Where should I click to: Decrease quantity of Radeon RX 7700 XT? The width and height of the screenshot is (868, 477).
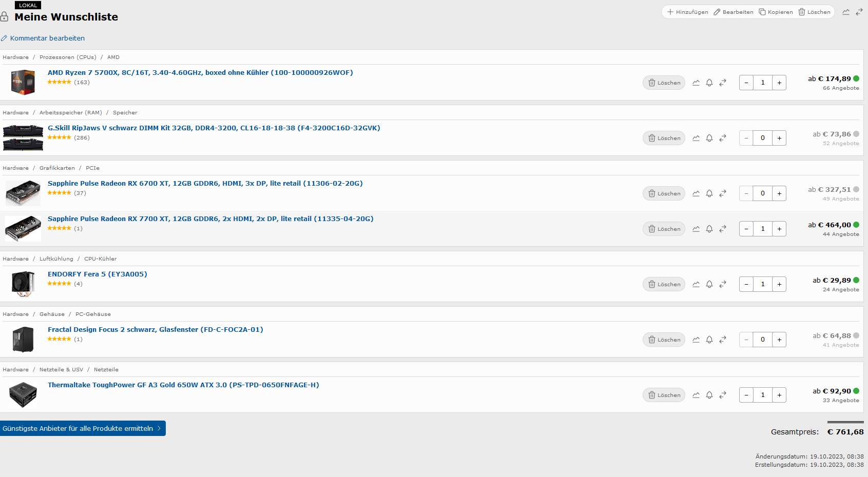point(746,229)
